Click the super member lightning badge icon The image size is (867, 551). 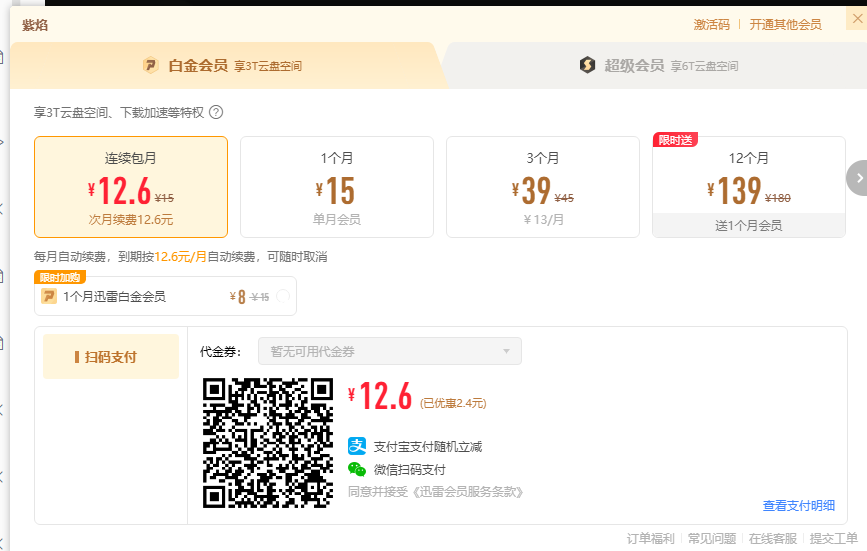click(587, 66)
